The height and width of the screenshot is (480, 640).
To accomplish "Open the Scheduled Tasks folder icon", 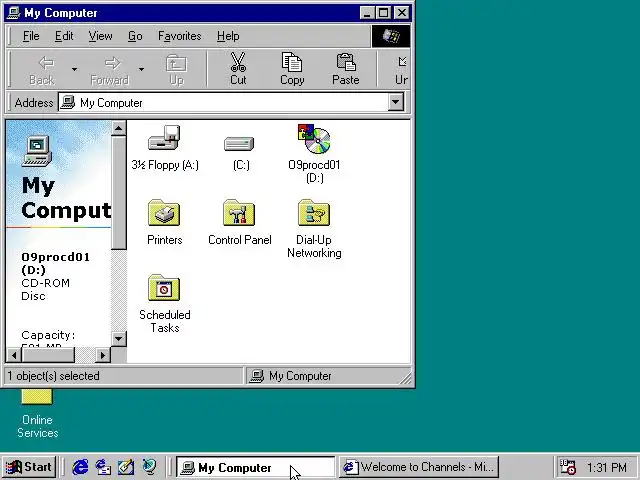I will click(164, 288).
